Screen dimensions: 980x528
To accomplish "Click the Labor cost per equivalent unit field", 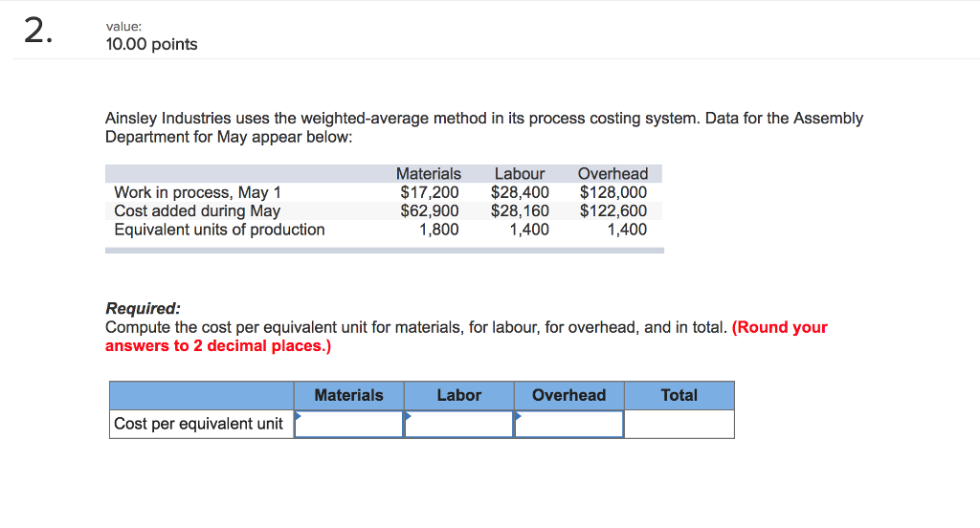I will coord(458,425).
